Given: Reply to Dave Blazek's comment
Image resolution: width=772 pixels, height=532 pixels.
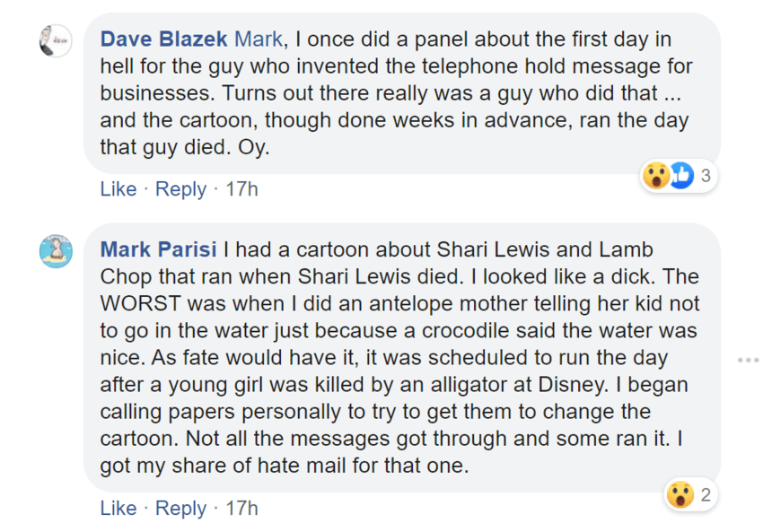Looking at the screenshot, I should click(180, 189).
